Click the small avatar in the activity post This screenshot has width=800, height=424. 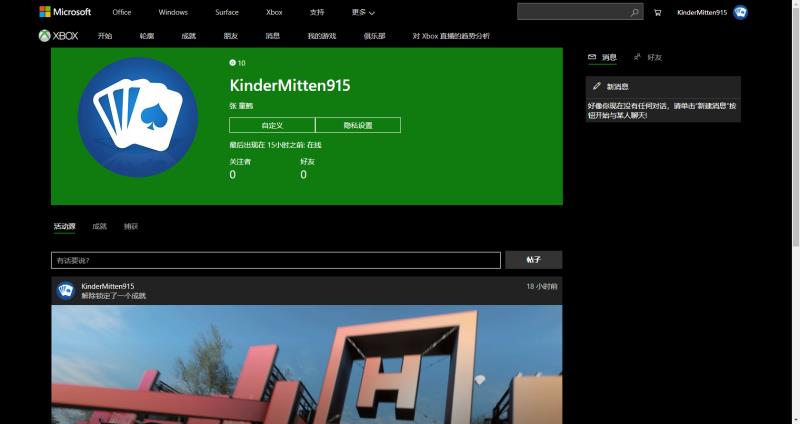tap(65, 290)
